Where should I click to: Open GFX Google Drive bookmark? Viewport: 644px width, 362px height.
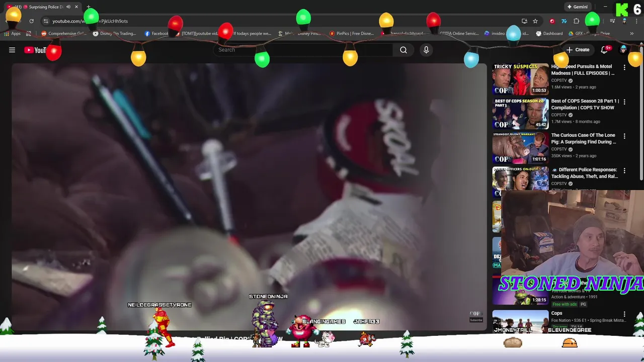pyautogui.click(x=589, y=34)
